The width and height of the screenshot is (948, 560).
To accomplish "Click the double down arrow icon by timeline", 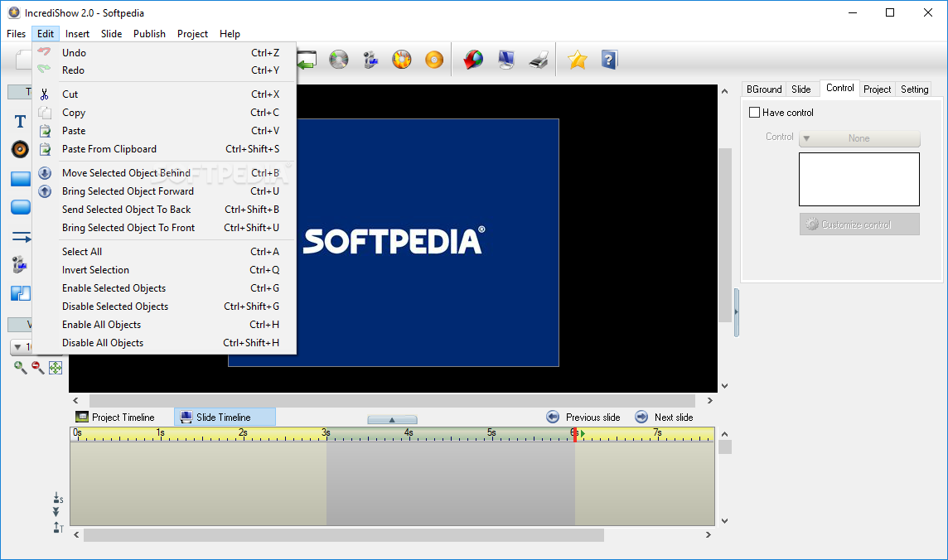I will 56,512.
